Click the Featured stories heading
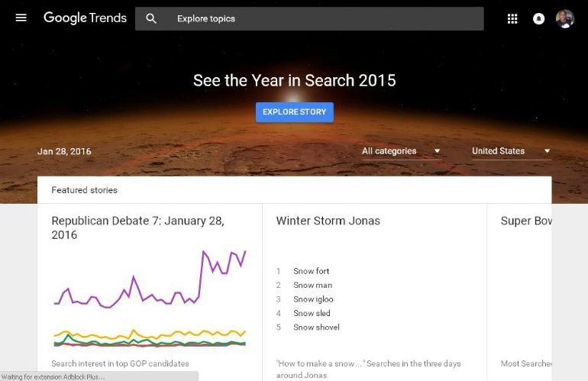Image resolution: width=588 pixels, height=381 pixels. [84, 190]
